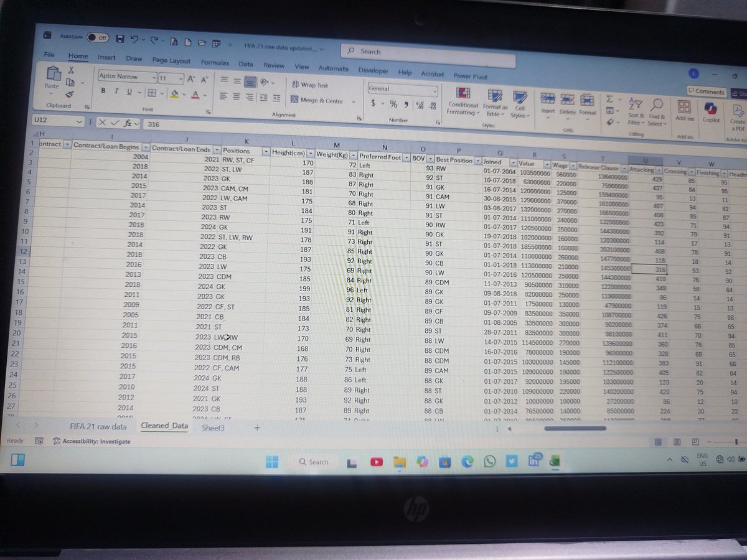
Task: Click the Percent Style icon
Action: 393,104
